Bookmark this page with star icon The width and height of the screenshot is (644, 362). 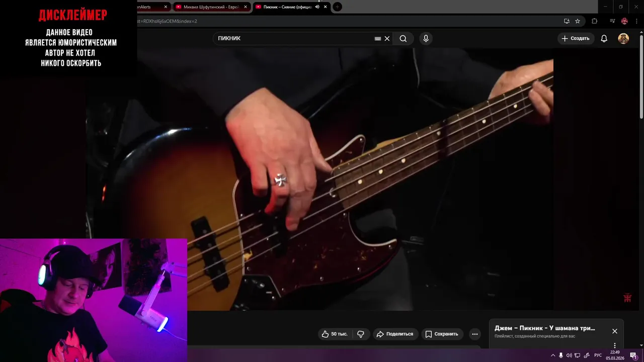pyautogui.click(x=578, y=21)
